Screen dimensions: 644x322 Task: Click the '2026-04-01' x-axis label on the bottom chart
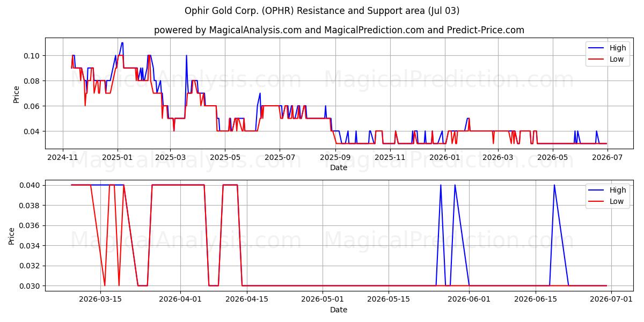180,299
